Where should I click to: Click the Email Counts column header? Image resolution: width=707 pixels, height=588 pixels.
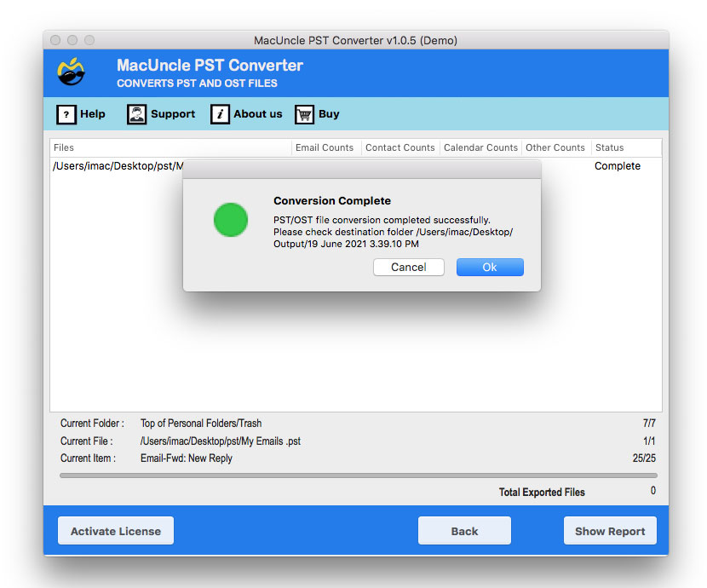(325, 147)
